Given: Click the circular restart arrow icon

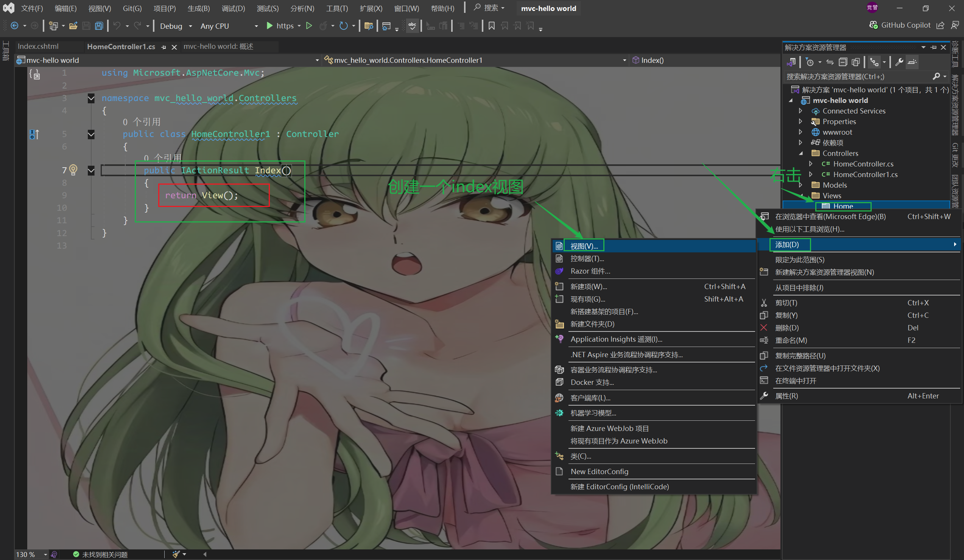Looking at the screenshot, I should [x=344, y=26].
